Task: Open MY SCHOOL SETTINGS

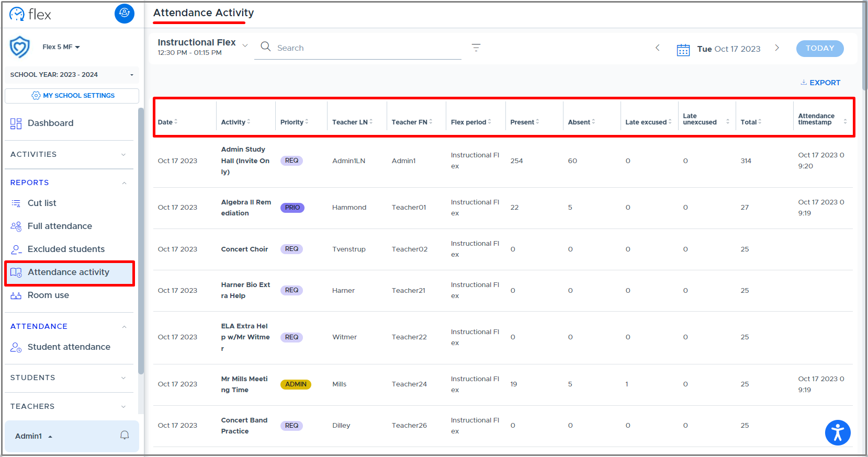Action: pyautogui.click(x=72, y=96)
